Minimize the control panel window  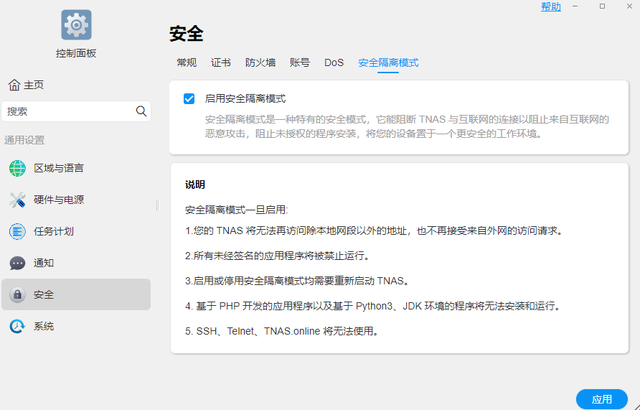click(x=575, y=6)
